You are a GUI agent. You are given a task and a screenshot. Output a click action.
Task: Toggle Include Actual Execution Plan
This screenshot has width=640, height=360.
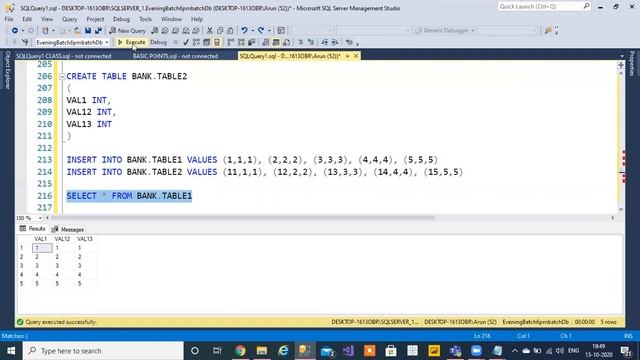231,42
